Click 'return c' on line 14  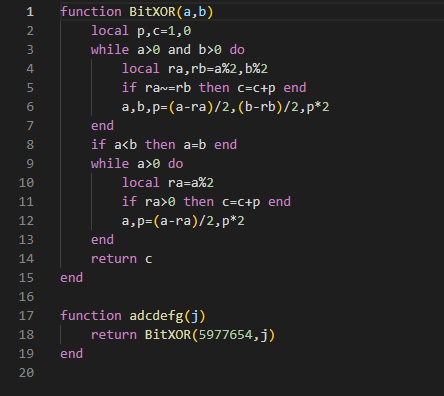[122, 259]
